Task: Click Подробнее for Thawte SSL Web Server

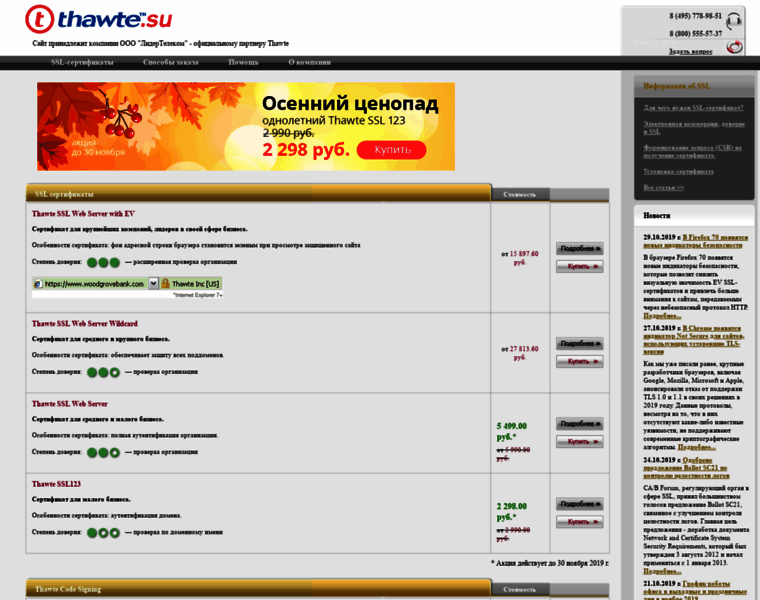Action: pyautogui.click(x=580, y=424)
